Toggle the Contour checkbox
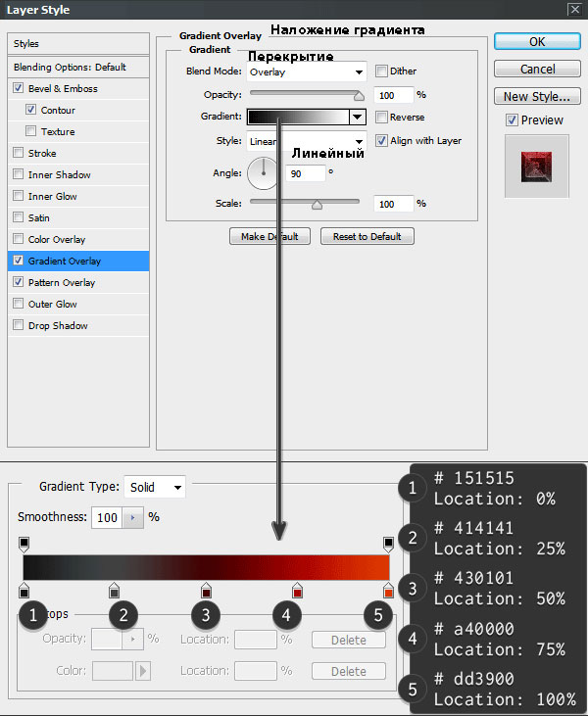 point(30,110)
